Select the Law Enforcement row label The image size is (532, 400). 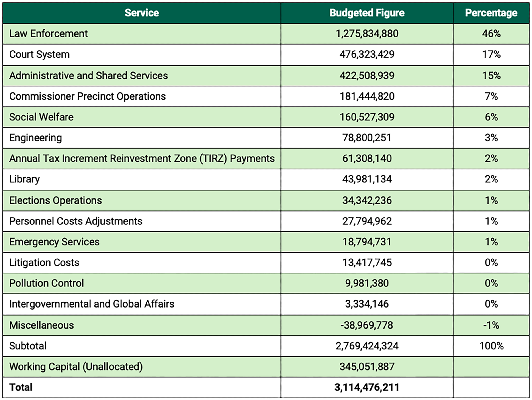coord(48,34)
